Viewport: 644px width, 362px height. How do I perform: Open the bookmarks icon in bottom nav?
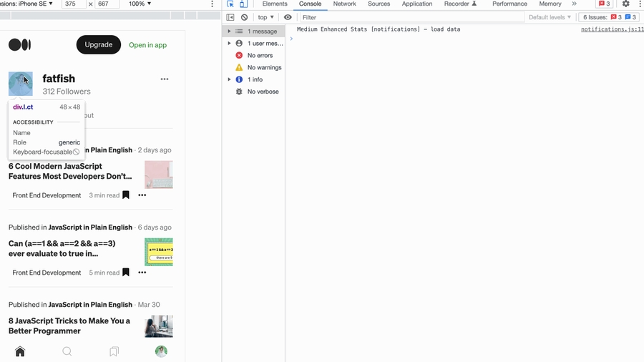pyautogui.click(x=114, y=351)
